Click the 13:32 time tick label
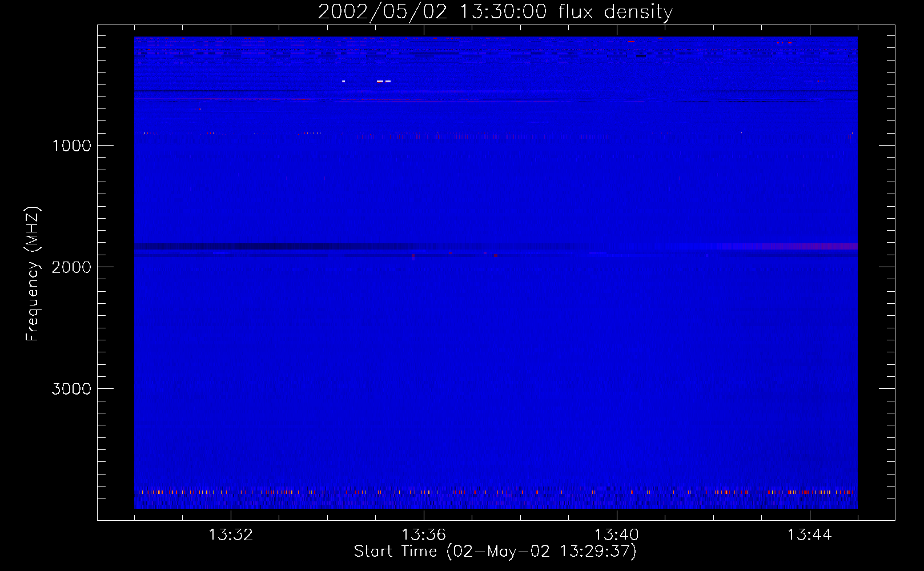The width and height of the screenshot is (924, 571). coord(231,535)
